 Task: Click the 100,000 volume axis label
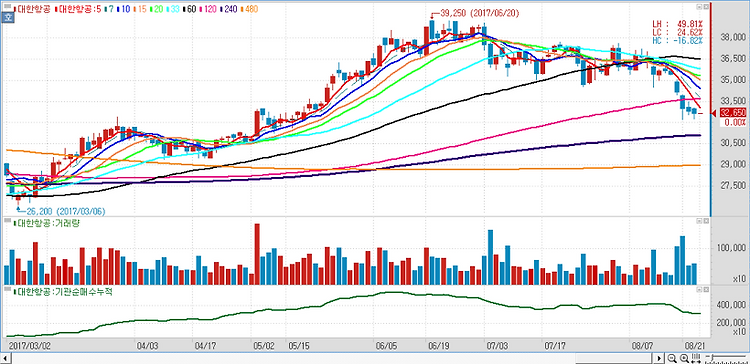pyautogui.click(x=732, y=248)
